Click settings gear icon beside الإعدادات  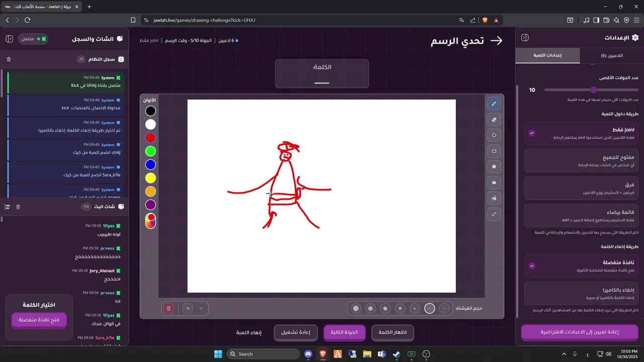click(x=635, y=38)
